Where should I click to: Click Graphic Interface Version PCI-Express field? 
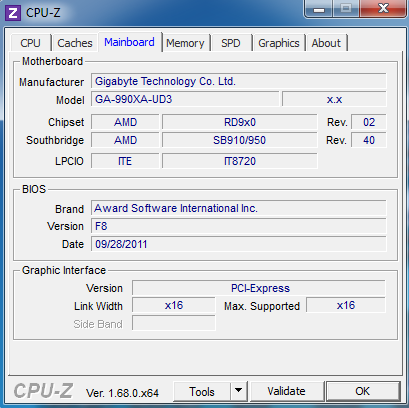coord(259,288)
